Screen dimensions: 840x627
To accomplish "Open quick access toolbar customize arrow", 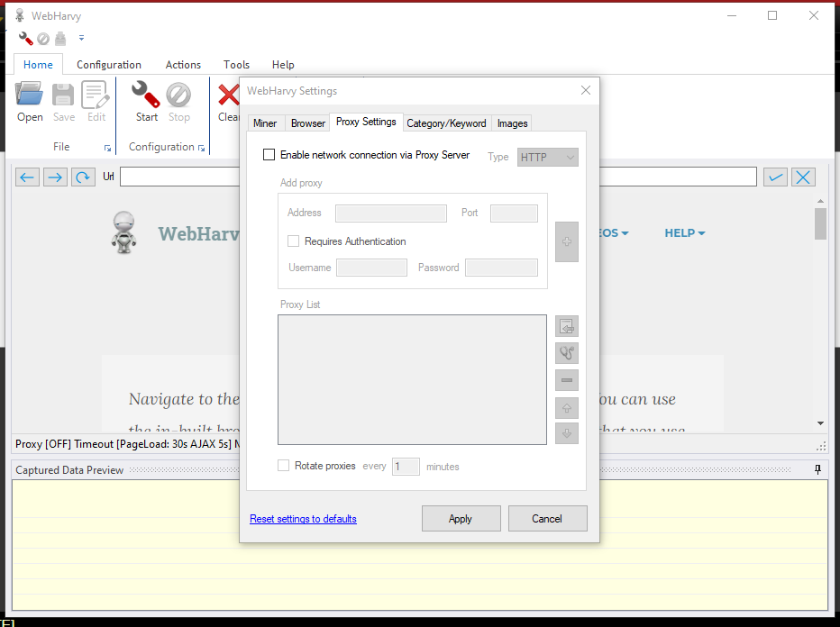I will tap(81, 38).
